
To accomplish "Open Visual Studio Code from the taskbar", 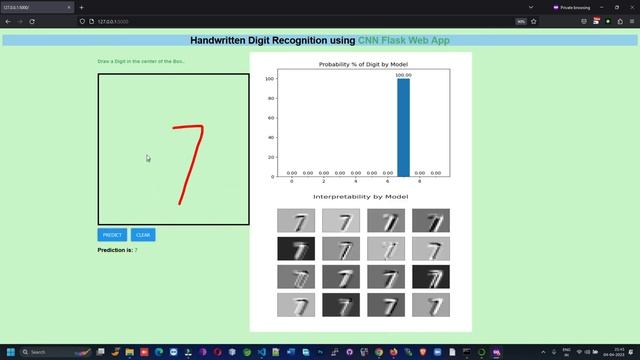I will [261, 352].
